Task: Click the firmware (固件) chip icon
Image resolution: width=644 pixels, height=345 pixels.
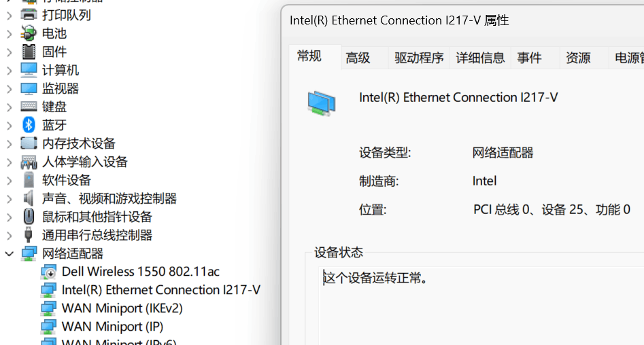Action: (29, 52)
